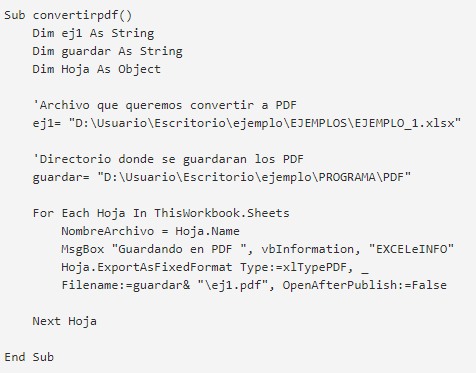The height and width of the screenshot is (373, 476).
Task: Click the Dim Hoja As Object line
Action: point(96,69)
